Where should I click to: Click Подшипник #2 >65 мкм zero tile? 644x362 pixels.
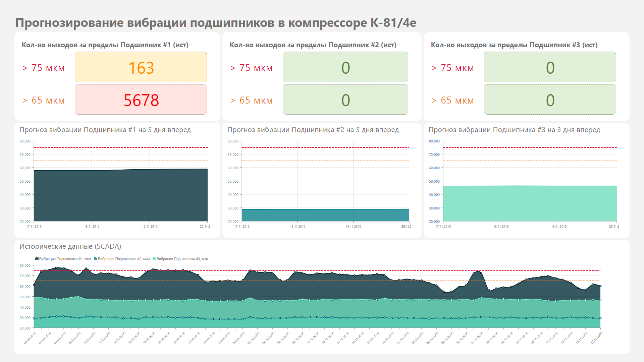click(x=345, y=100)
